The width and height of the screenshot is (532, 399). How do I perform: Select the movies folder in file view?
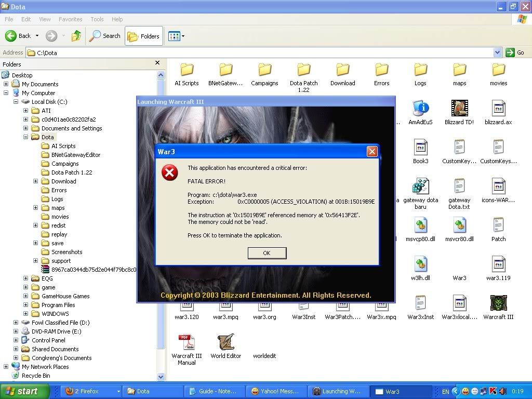pyautogui.click(x=498, y=69)
